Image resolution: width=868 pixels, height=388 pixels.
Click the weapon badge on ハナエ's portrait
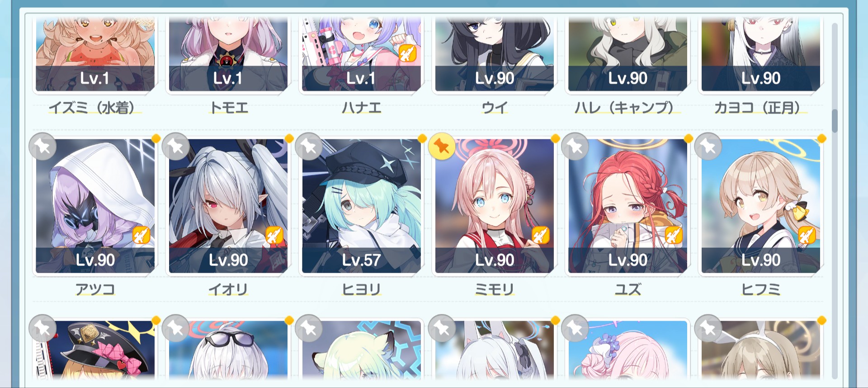[x=407, y=54]
